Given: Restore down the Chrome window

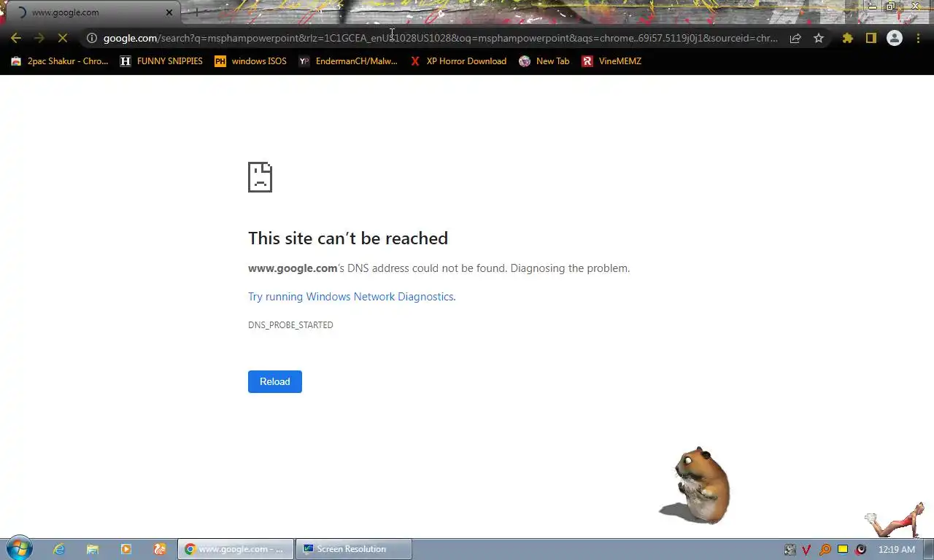Looking at the screenshot, I should pyautogui.click(x=891, y=7).
